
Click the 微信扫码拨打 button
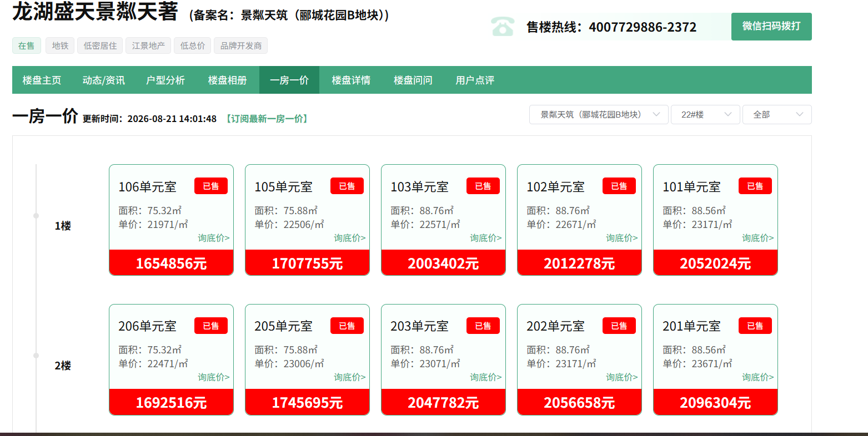(x=771, y=27)
